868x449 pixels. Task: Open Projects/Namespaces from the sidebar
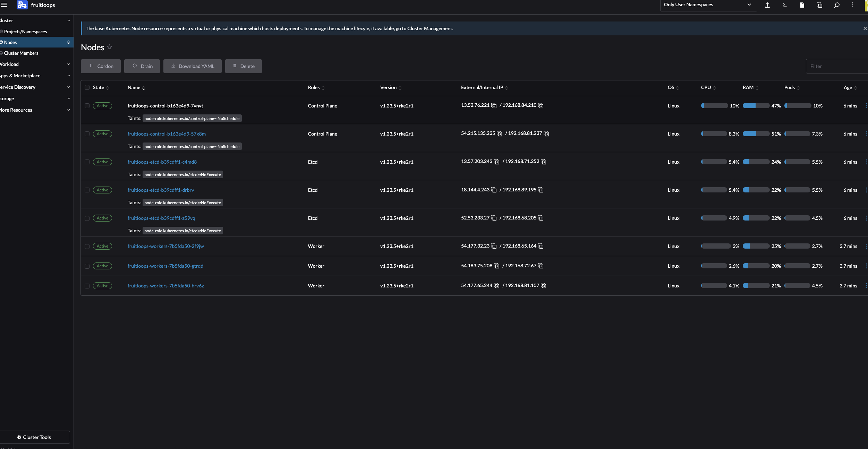(26, 32)
